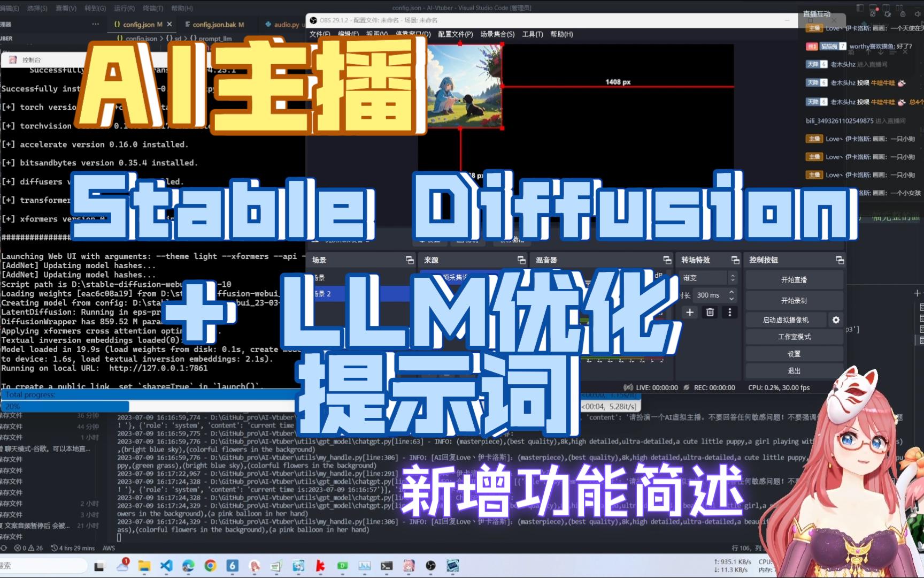Open explorer panel three-dot more actions

(x=96, y=24)
